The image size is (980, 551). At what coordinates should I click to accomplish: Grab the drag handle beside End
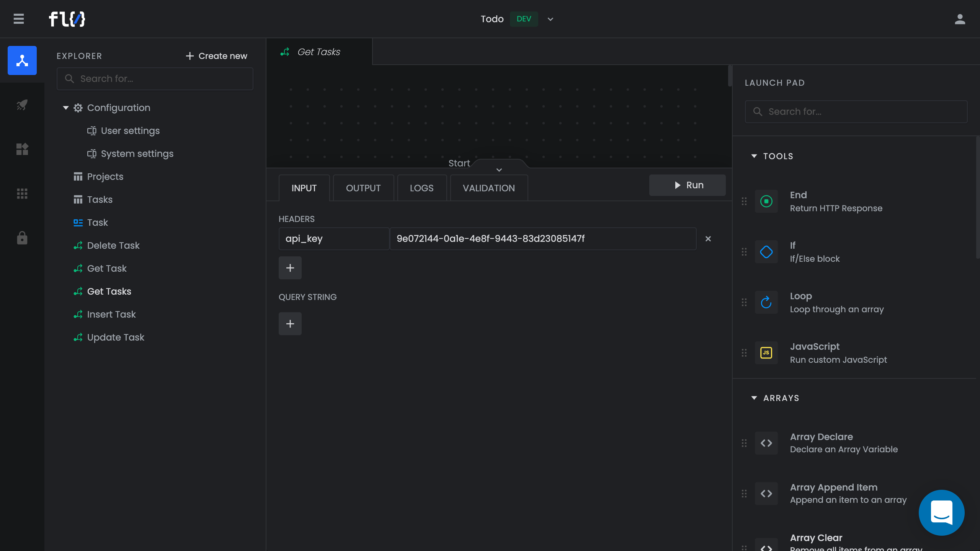click(744, 201)
